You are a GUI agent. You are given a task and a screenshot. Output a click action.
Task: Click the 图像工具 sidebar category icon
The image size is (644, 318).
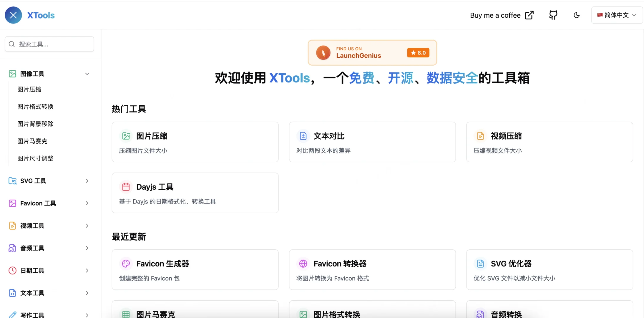click(12, 74)
